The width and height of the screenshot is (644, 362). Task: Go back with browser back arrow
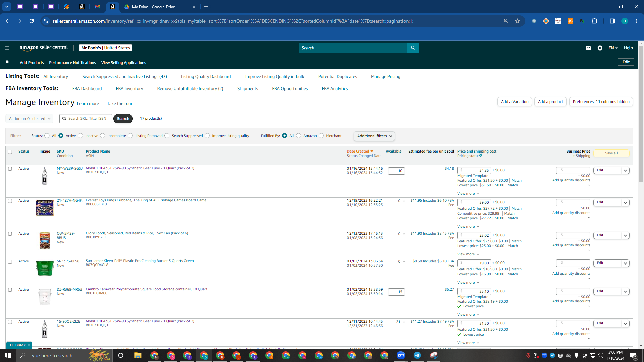[7, 21]
